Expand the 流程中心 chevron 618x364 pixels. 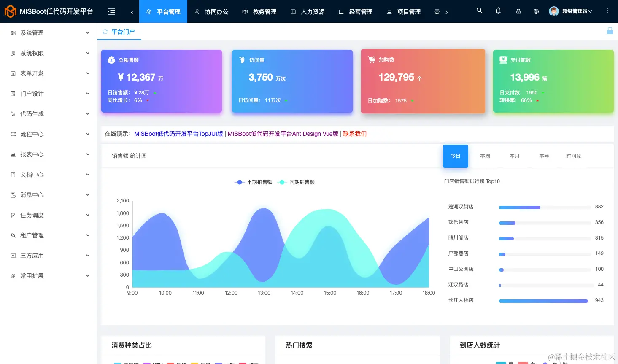pos(88,134)
